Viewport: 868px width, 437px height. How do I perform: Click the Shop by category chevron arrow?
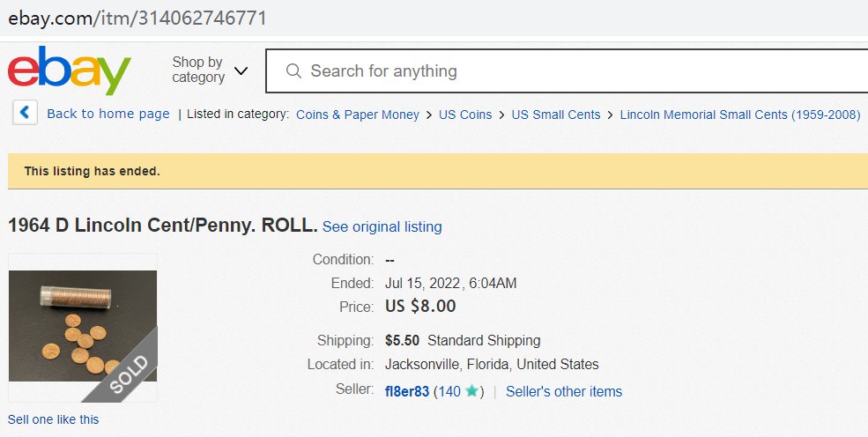(241, 70)
